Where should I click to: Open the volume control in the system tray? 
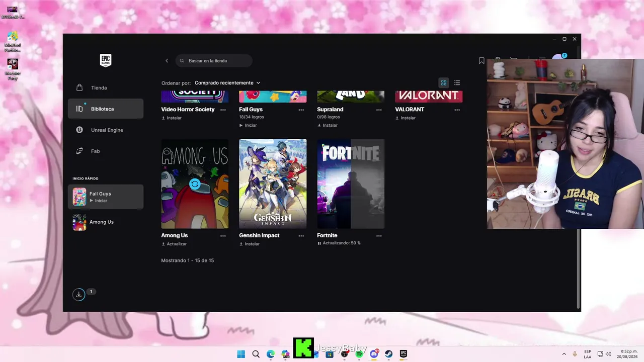pyautogui.click(x=608, y=354)
